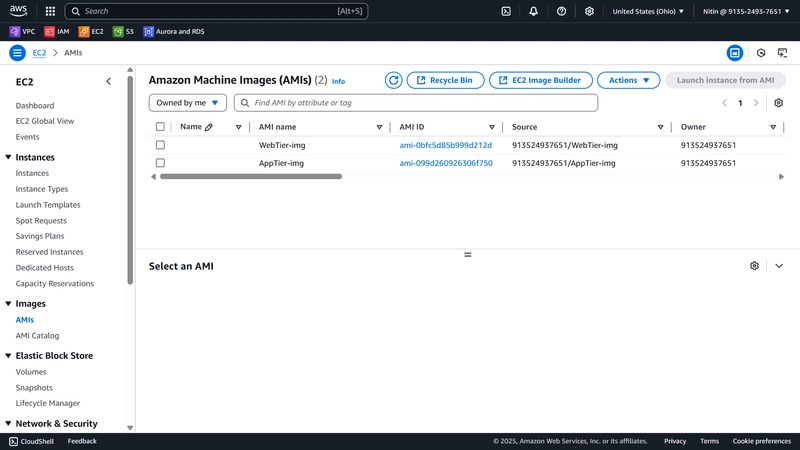Open the top bar settings gear
The height and width of the screenshot is (450, 800).
(589, 11)
